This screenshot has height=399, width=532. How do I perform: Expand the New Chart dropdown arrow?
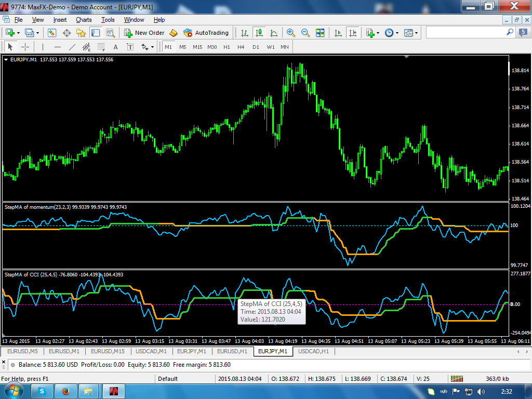pos(18,33)
